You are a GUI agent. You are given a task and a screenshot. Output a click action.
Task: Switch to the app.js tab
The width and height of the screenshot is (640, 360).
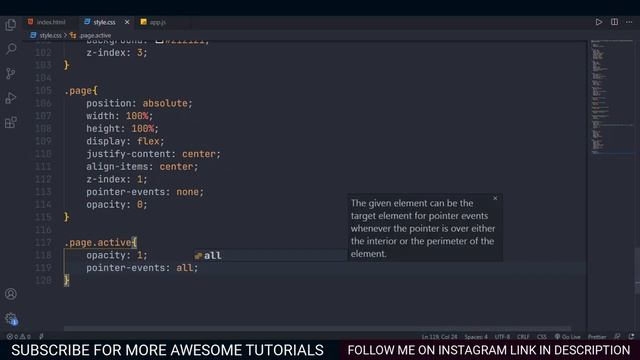click(x=153, y=22)
